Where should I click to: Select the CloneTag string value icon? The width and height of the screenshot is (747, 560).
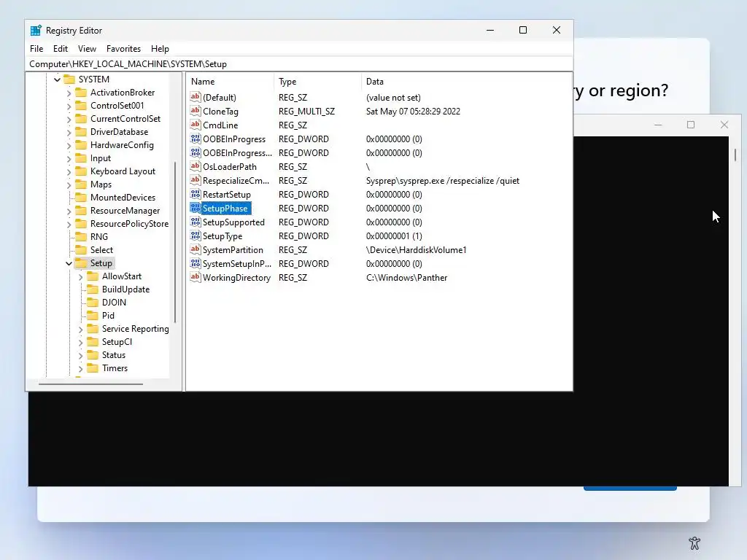click(196, 111)
